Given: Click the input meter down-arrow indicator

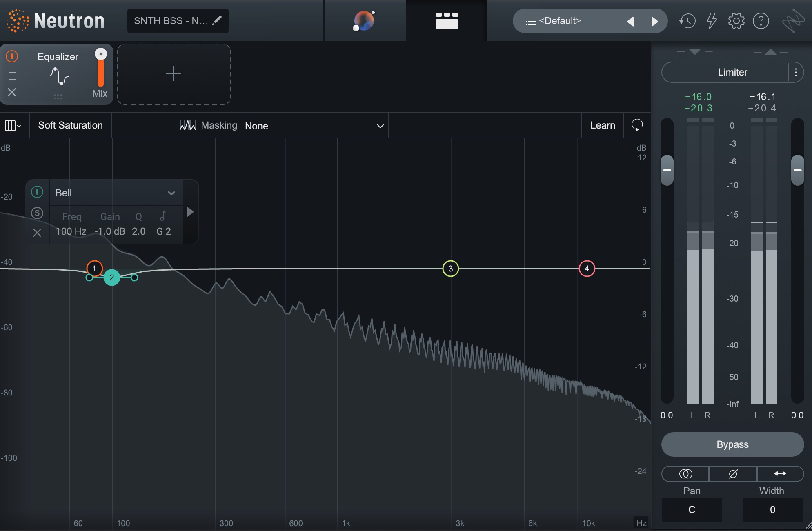Looking at the screenshot, I should click(x=694, y=51).
